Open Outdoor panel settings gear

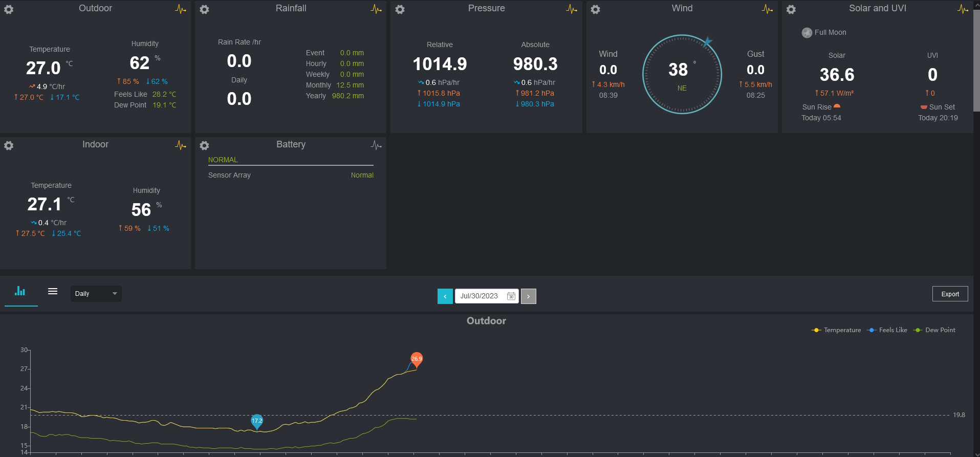9,9
